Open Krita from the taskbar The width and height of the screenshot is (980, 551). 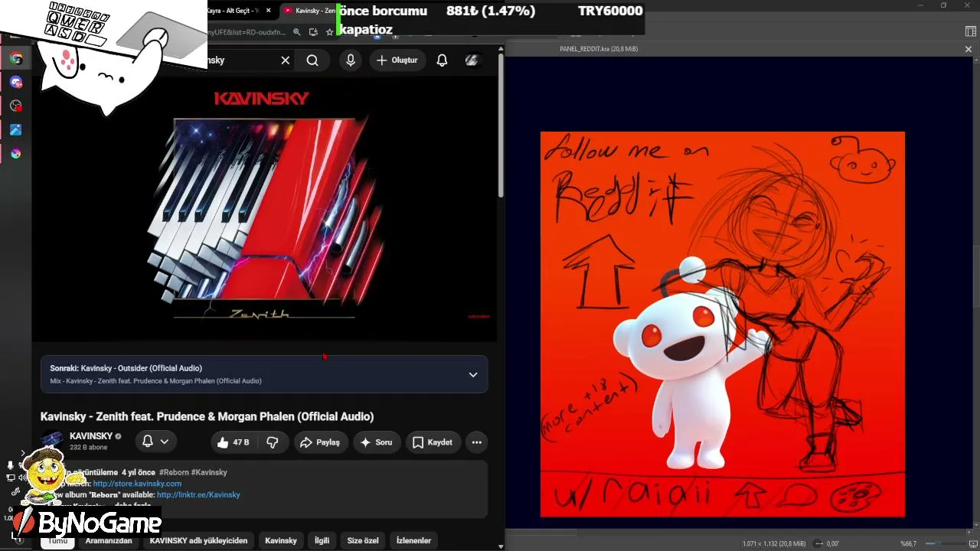[15, 153]
